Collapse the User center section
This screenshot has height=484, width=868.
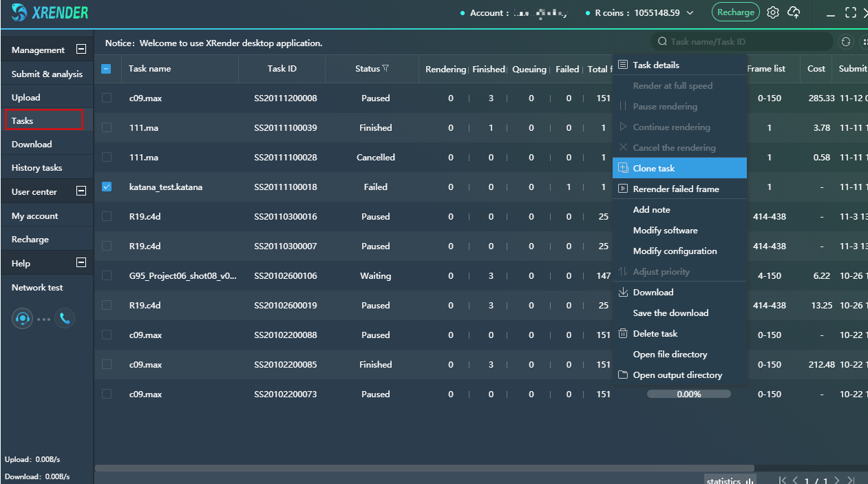81,191
